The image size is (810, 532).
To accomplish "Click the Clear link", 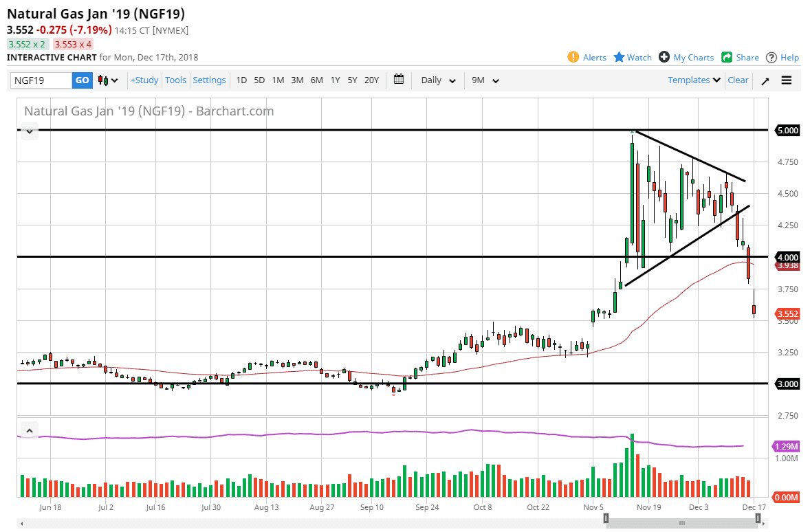I will 738,80.
